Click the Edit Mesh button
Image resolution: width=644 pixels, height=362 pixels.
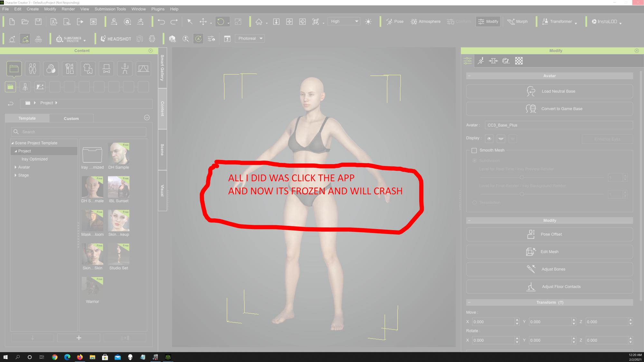549,252
